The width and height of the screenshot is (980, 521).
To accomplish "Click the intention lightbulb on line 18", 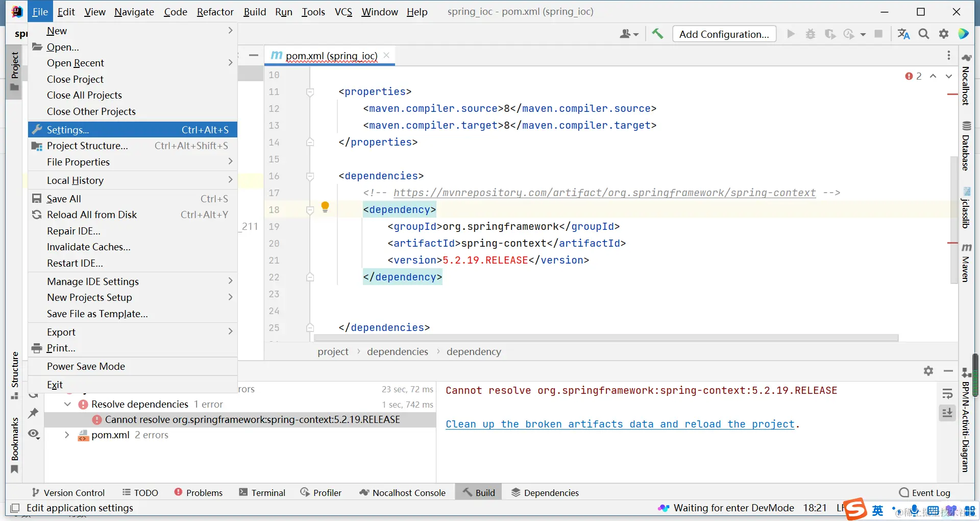I will point(325,207).
